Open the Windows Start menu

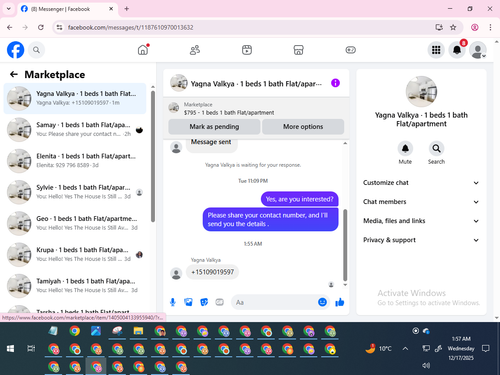coord(10,349)
